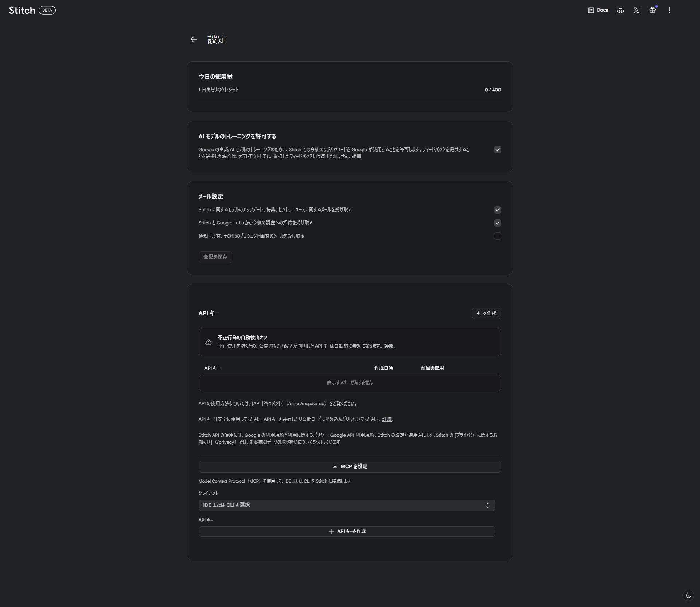Open 詳細 link after API key safety text
Image resolution: width=700 pixels, height=607 pixels.
pos(387,419)
